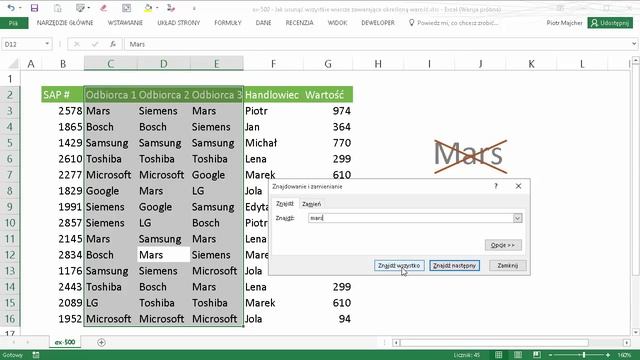Click the Tell me search box
Screen dimensions: 640x360
pos(453,23)
